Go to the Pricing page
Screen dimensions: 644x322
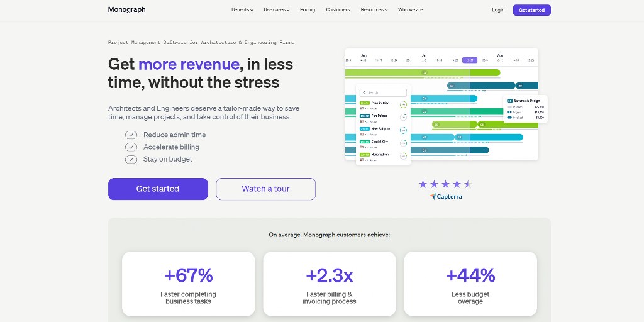(x=308, y=10)
